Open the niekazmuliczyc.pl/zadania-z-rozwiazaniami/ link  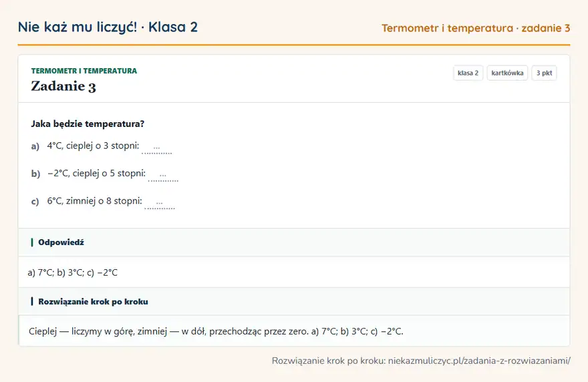click(479, 361)
